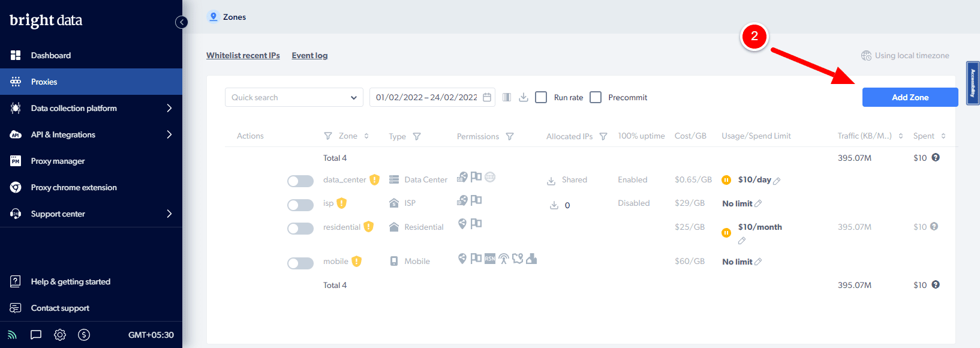This screenshot has width=980, height=348.
Task: Expand Data collection platform submenu
Action: coord(169,108)
